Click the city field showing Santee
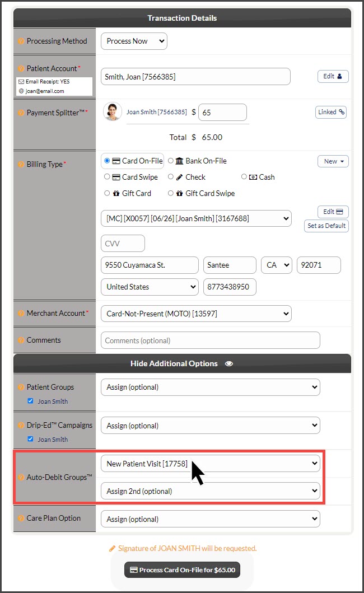This screenshot has width=364, height=593. (x=230, y=265)
